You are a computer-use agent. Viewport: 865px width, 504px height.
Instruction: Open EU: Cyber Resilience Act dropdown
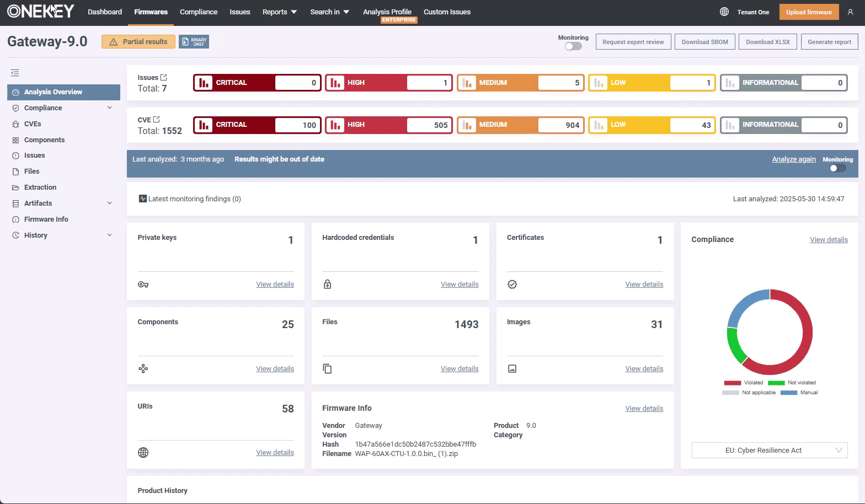point(769,451)
